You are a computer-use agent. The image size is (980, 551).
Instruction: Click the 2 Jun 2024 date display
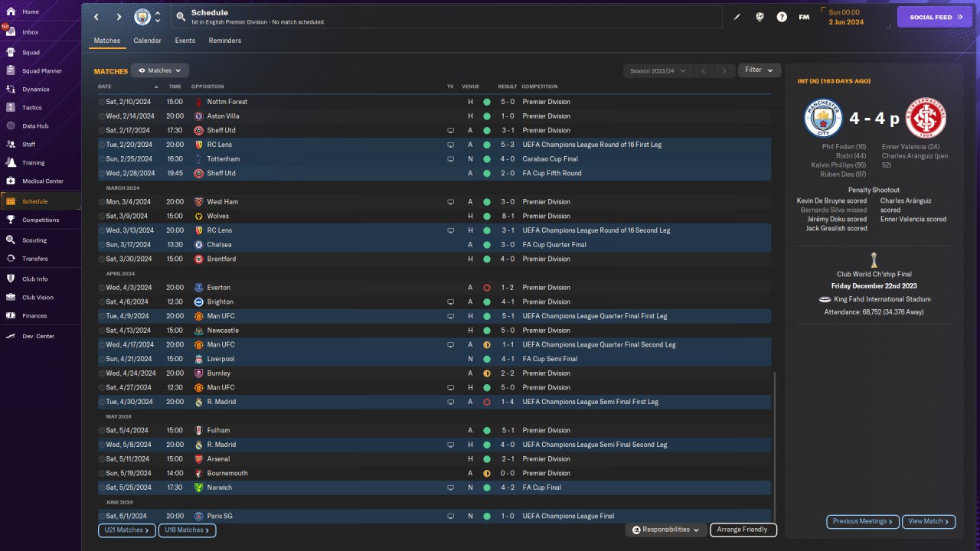(x=846, y=22)
